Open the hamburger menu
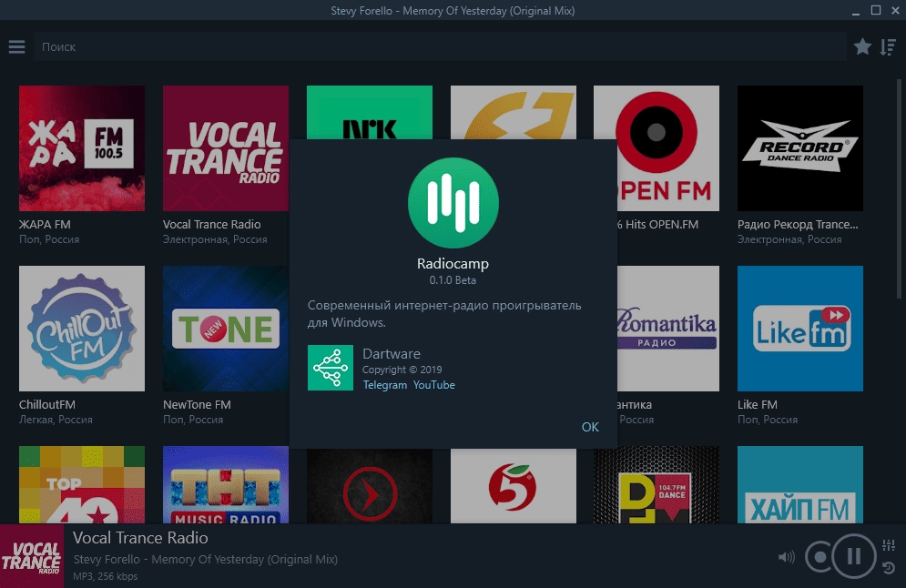This screenshot has height=588, width=906. (16, 46)
